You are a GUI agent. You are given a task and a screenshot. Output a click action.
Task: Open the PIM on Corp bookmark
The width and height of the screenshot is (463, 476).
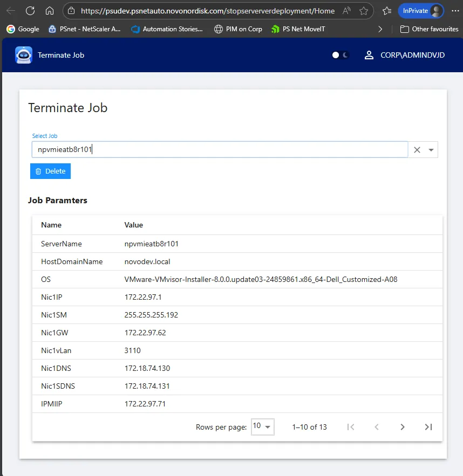click(238, 29)
